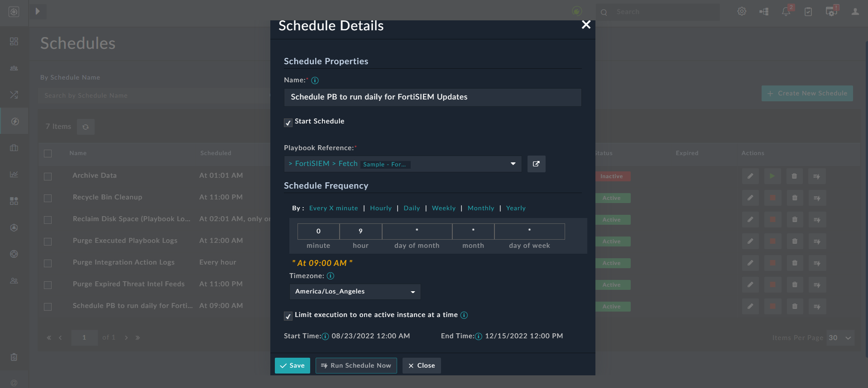Toggle the select-all checkbox in table header
This screenshot has height=388, width=868.
click(x=48, y=153)
